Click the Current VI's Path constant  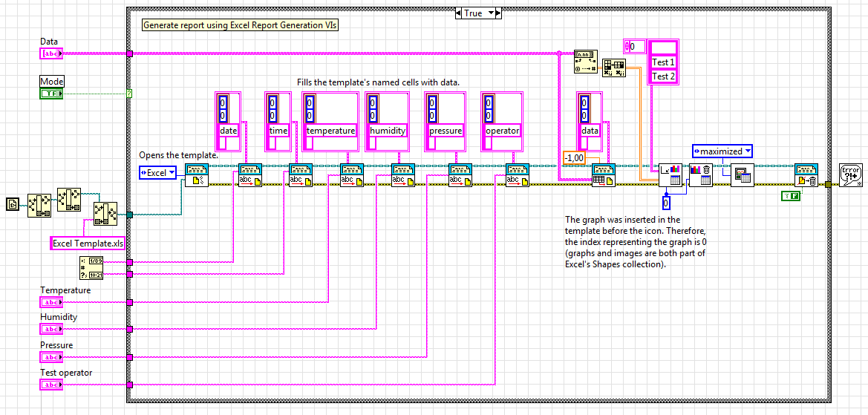pos(13,205)
